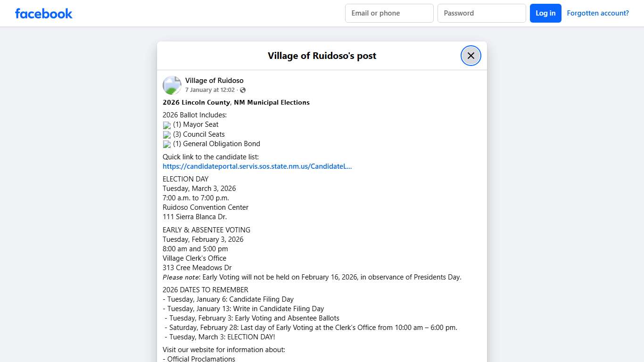Click the globe audience icon beside the timestamp
This screenshot has height=362, width=644.
coord(242,90)
